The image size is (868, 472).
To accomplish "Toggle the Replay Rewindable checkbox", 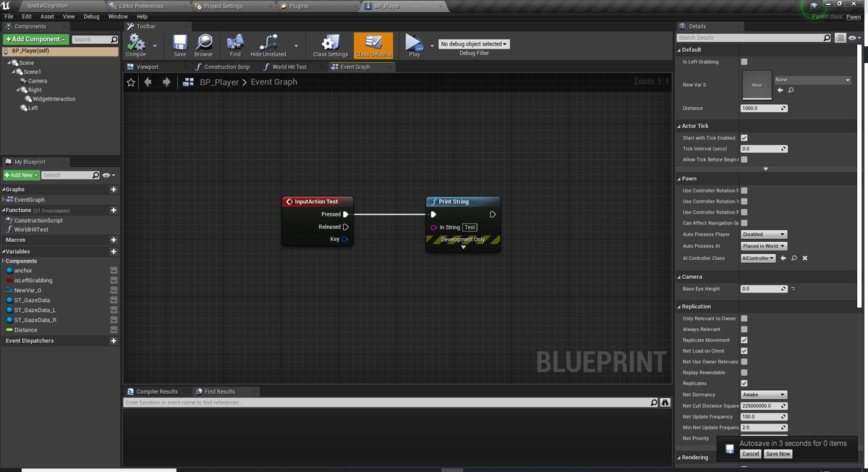I will point(744,373).
